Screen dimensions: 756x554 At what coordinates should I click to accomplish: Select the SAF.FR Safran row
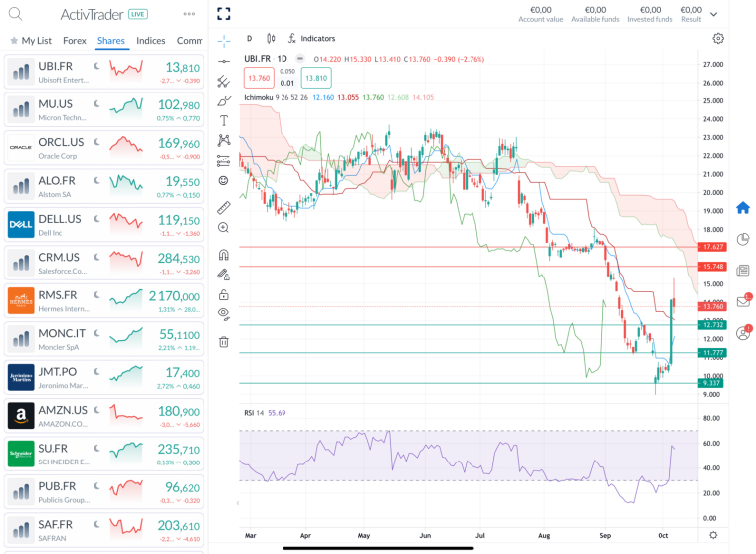(x=103, y=530)
